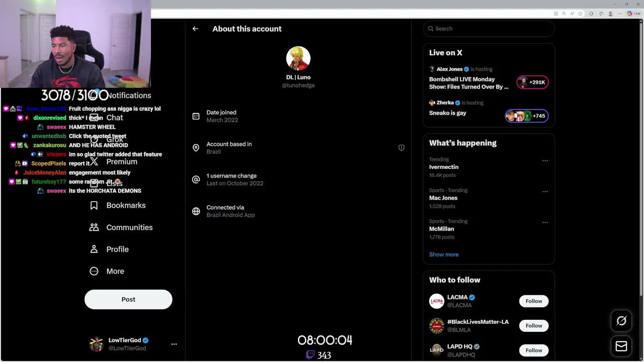Click the Post button
Image resolution: width=644 pixels, height=362 pixels.
128,299
